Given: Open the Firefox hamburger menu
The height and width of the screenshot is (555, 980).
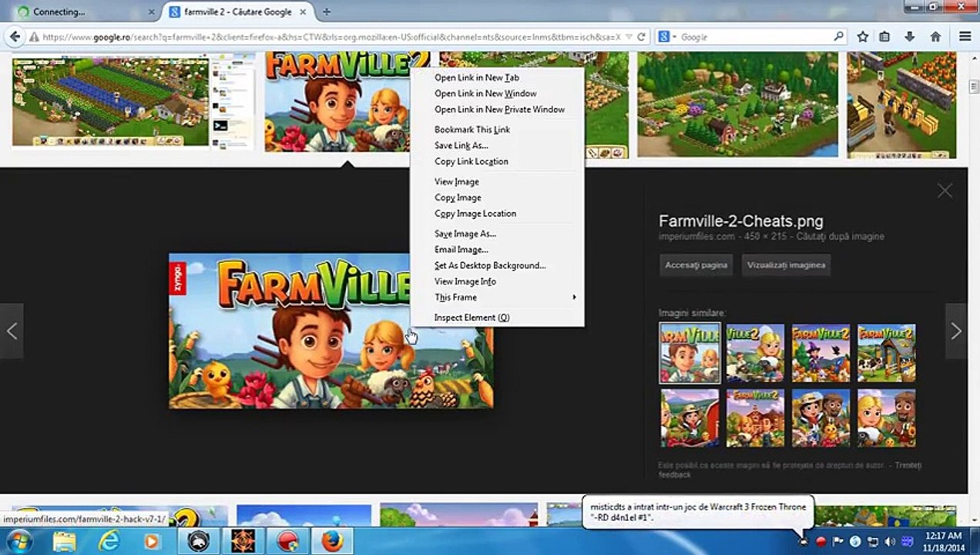Looking at the screenshot, I should [965, 36].
